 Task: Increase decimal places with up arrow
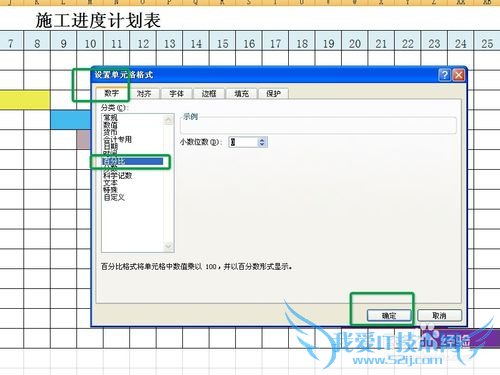262,140
